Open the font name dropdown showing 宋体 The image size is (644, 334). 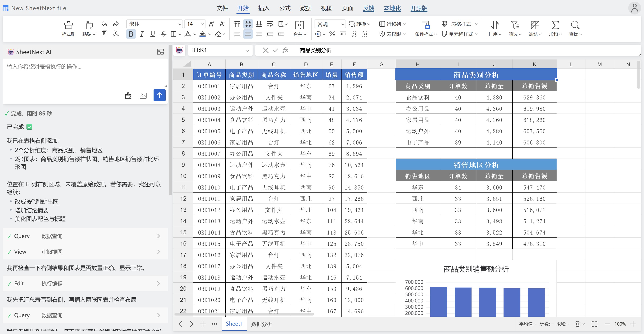pyautogui.click(x=155, y=24)
